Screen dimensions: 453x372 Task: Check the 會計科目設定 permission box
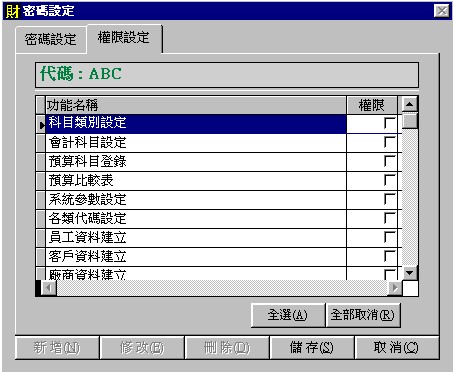pos(390,142)
